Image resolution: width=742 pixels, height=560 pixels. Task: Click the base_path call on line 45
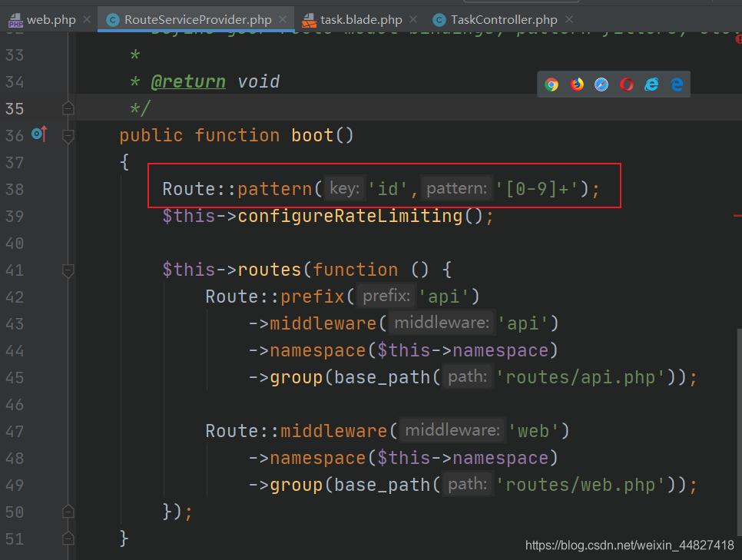click(382, 378)
